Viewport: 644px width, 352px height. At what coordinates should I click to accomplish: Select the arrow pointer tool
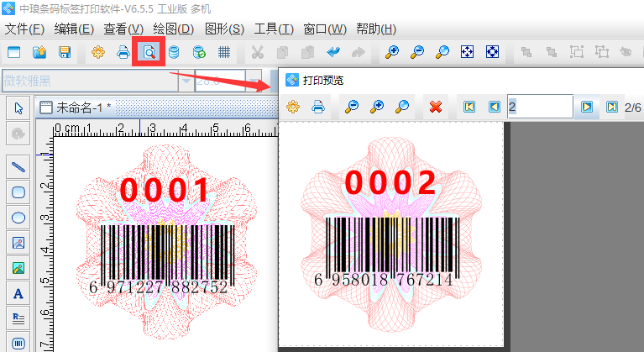[18, 108]
